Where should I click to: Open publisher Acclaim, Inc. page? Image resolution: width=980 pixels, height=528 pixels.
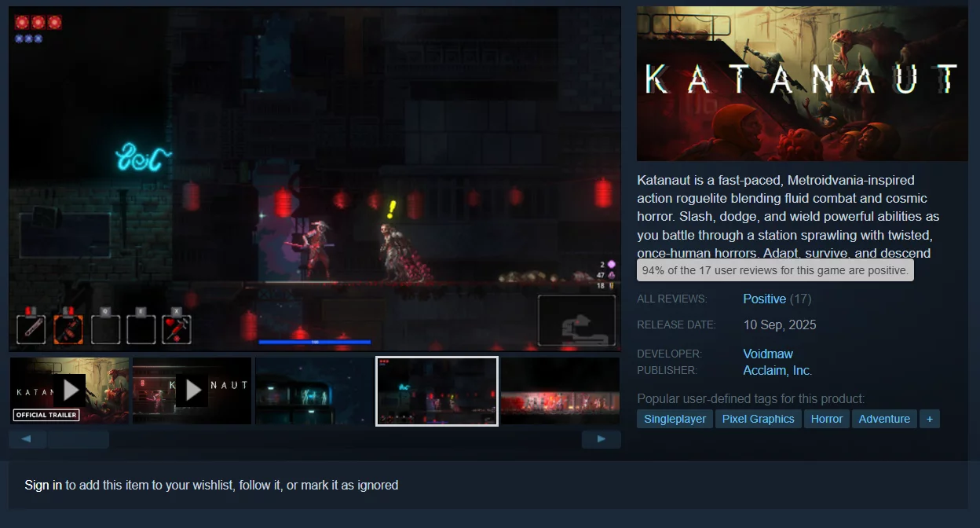pyautogui.click(x=777, y=370)
